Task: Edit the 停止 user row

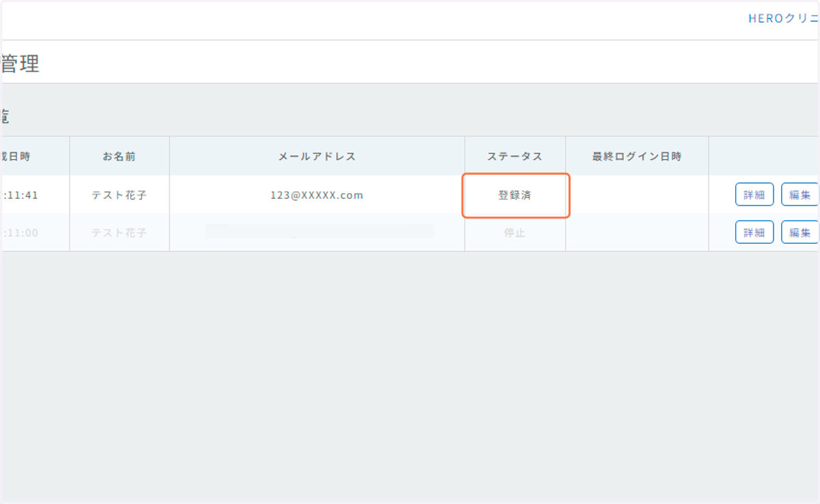Action: 799,232
